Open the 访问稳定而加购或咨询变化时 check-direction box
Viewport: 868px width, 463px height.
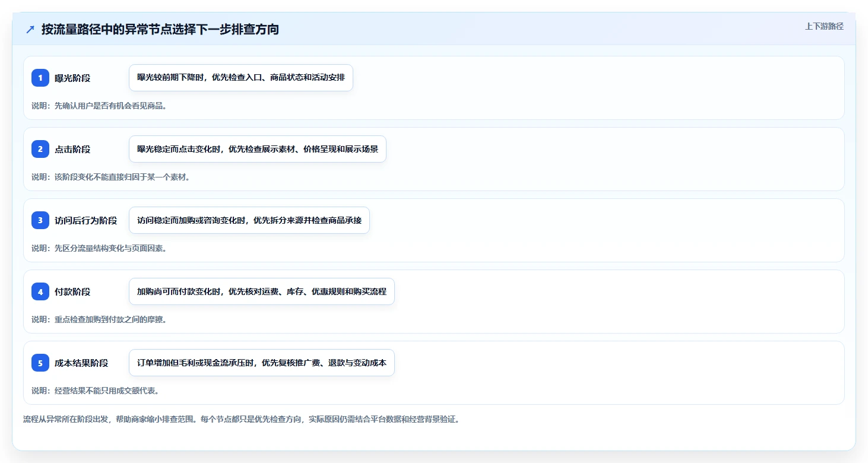click(x=249, y=220)
